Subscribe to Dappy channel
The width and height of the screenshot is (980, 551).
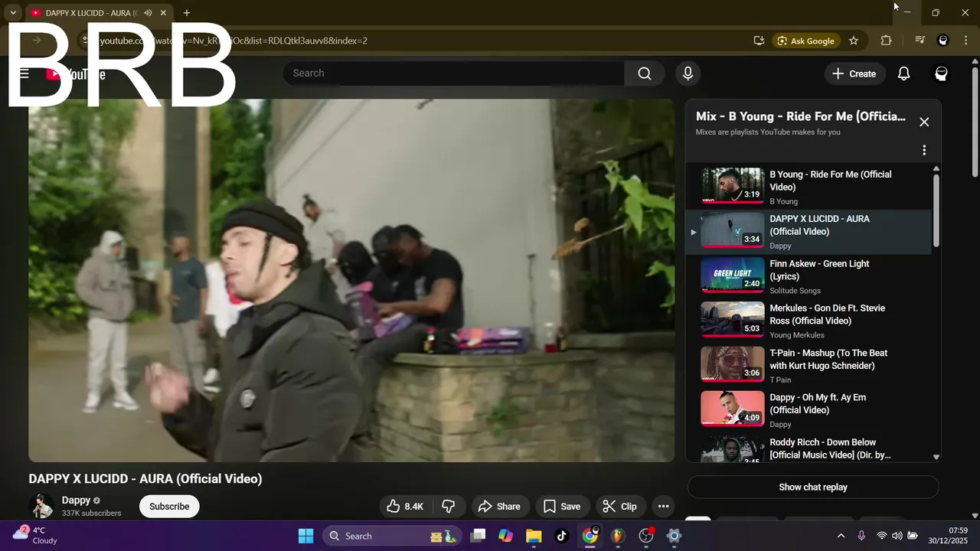click(169, 507)
